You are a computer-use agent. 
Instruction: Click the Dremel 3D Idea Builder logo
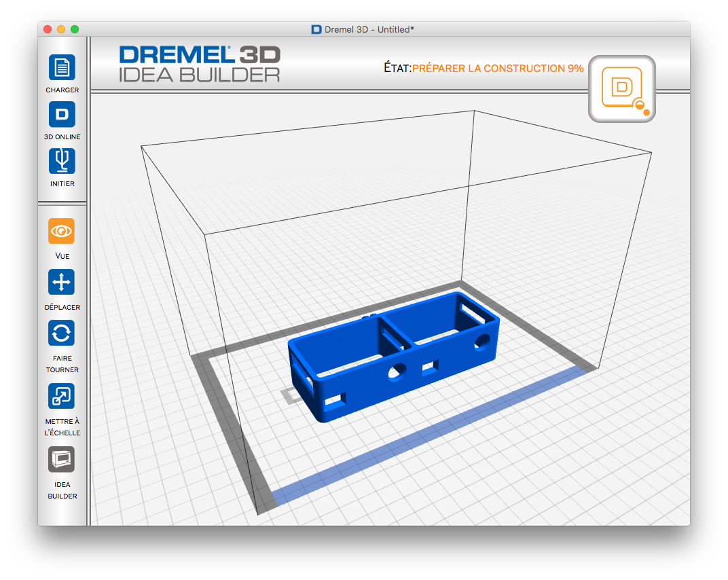tap(199, 65)
